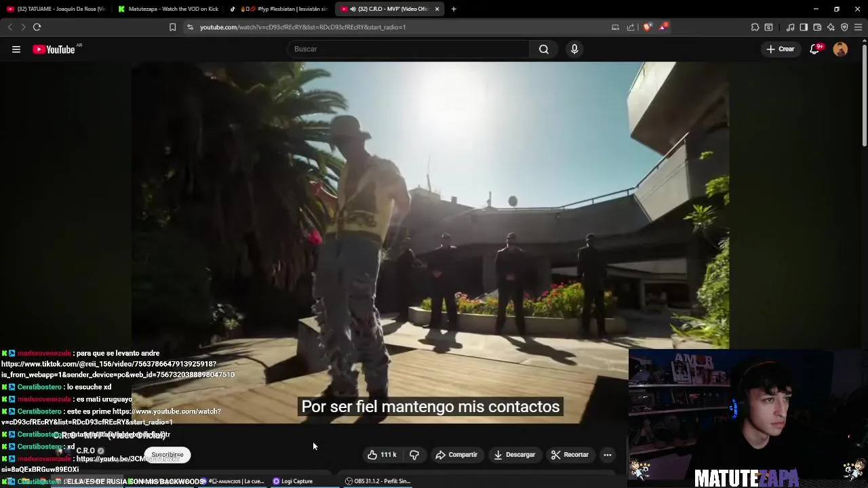Open media playlist music-note icon

[790, 27]
